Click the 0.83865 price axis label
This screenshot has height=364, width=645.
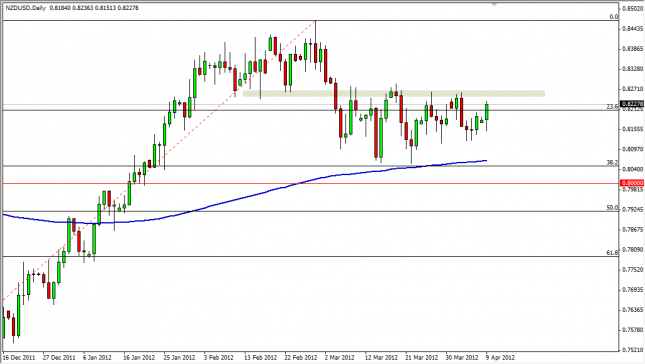point(633,49)
